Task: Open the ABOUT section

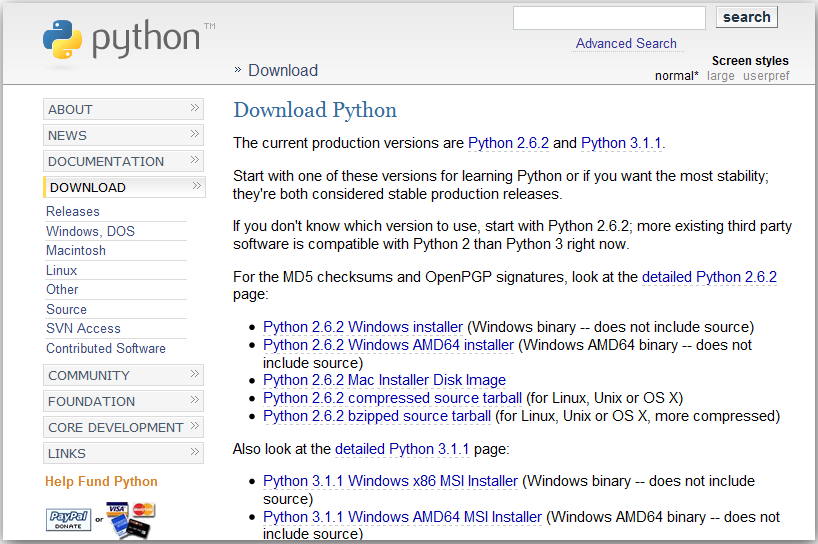Action: click(124, 110)
